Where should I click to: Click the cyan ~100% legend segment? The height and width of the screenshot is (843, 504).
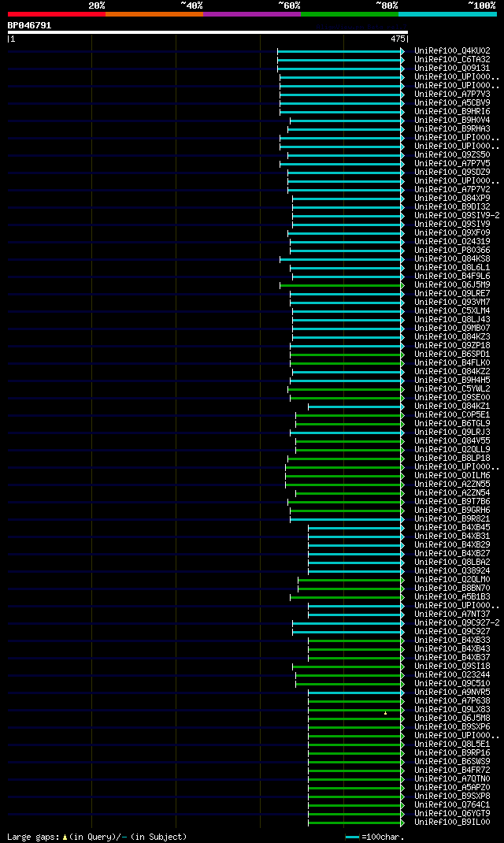click(447, 14)
